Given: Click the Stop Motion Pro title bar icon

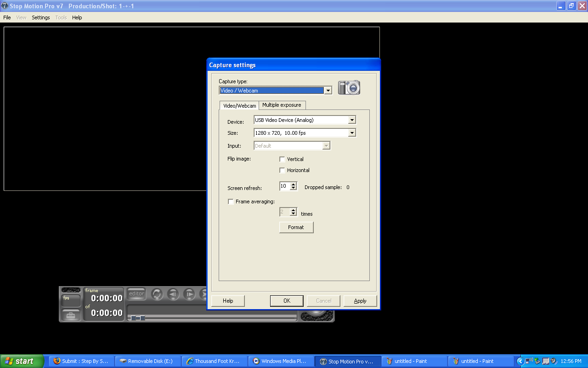Looking at the screenshot, I should click(5, 6).
